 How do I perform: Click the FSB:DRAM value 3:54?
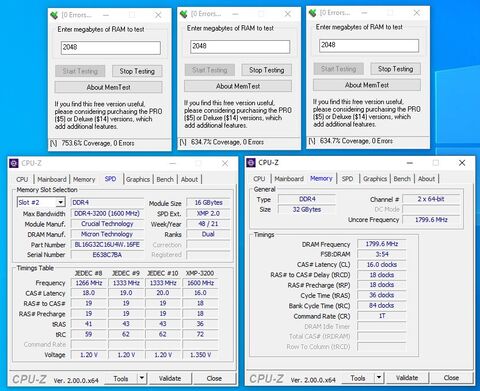(x=382, y=254)
